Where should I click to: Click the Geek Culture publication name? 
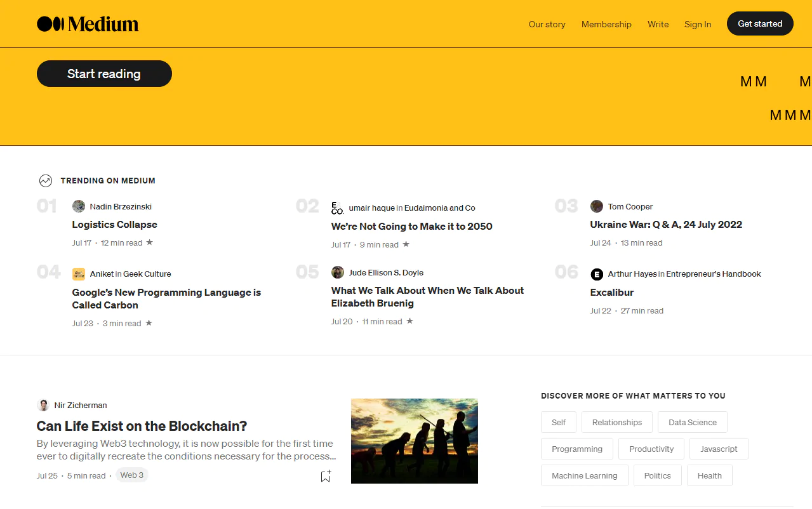147,274
